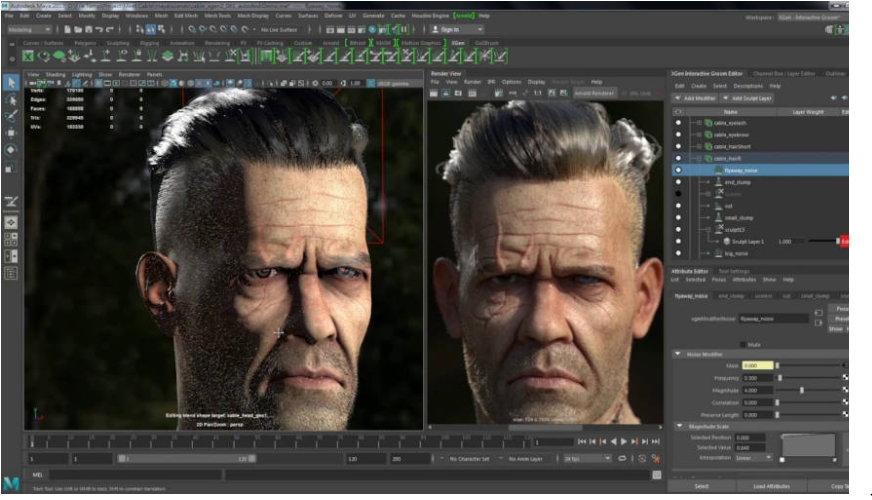Viewport: 872px width, 500px height.
Task: Toggle visibility of small_clump modifier
Action: (678, 217)
